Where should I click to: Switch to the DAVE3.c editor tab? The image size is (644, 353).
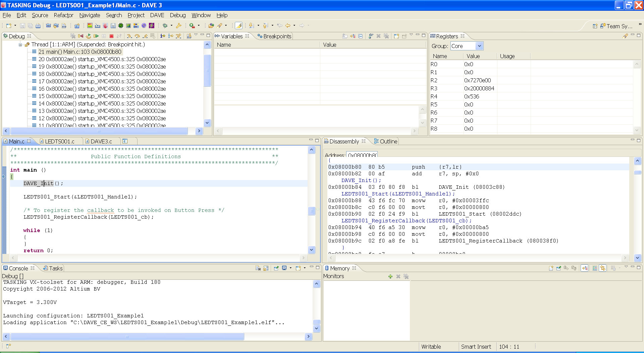99,141
